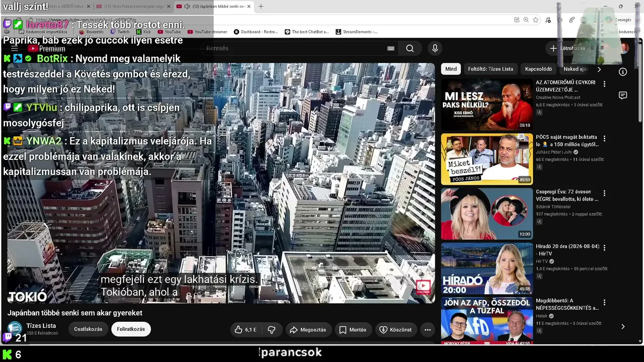Open the browser apps grid icon in address bar

(517, 20)
